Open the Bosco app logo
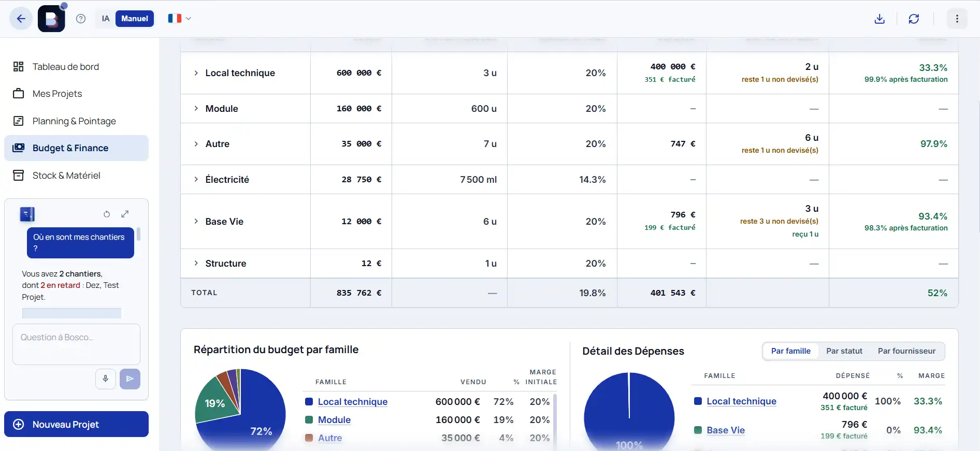The image size is (980, 451). click(x=51, y=19)
